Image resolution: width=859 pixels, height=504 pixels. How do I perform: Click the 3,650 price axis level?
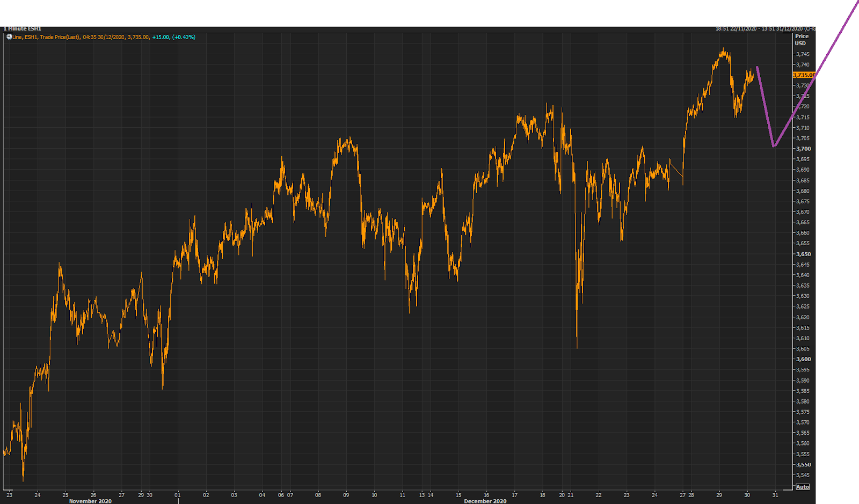(803, 254)
